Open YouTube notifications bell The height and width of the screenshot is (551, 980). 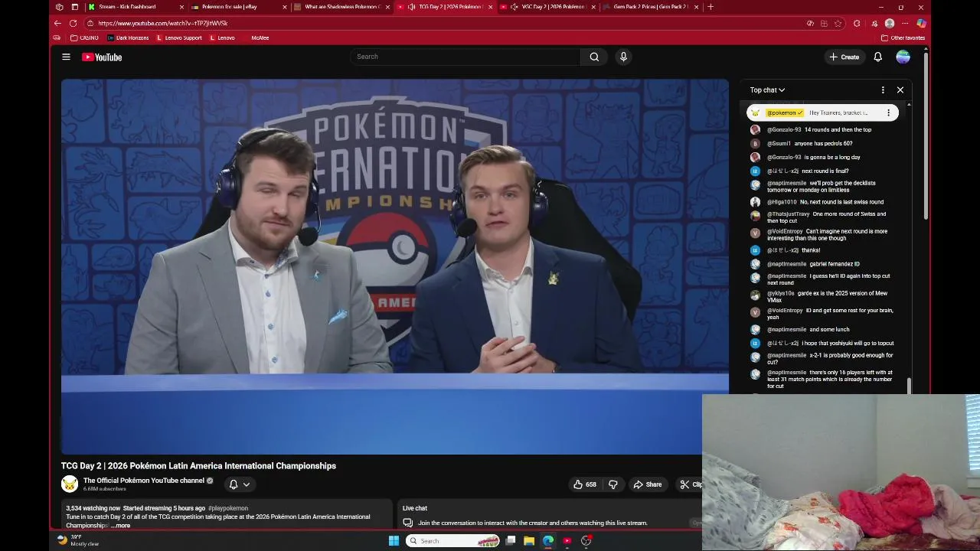[x=878, y=57]
